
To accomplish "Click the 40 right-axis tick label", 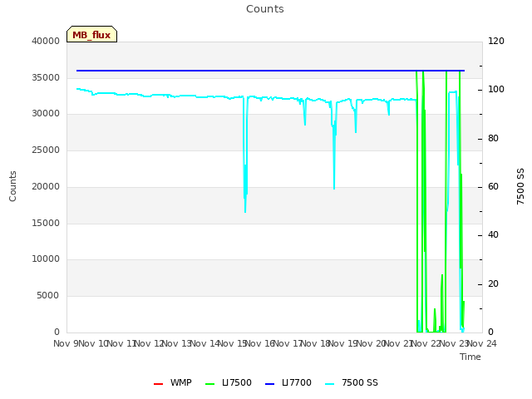I will pyautogui.click(x=493, y=234).
